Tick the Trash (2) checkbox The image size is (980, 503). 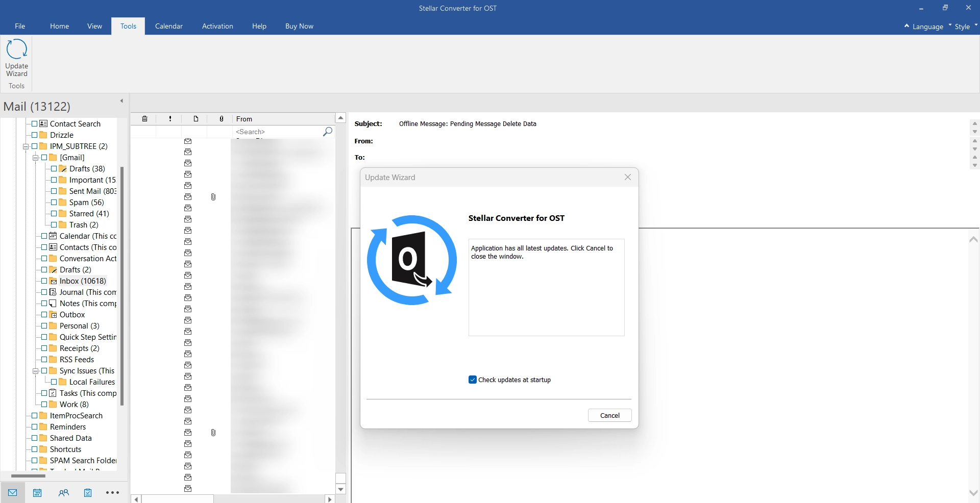click(x=54, y=225)
